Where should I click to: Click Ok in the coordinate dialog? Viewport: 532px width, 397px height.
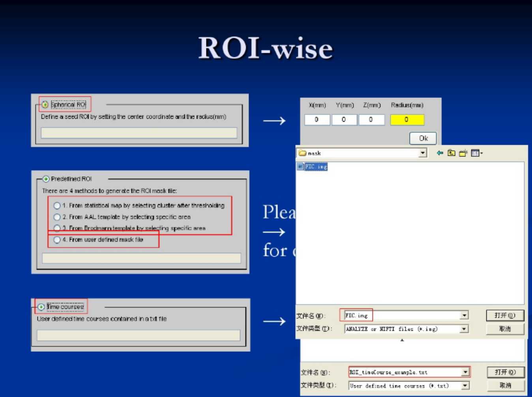click(423, 138)
